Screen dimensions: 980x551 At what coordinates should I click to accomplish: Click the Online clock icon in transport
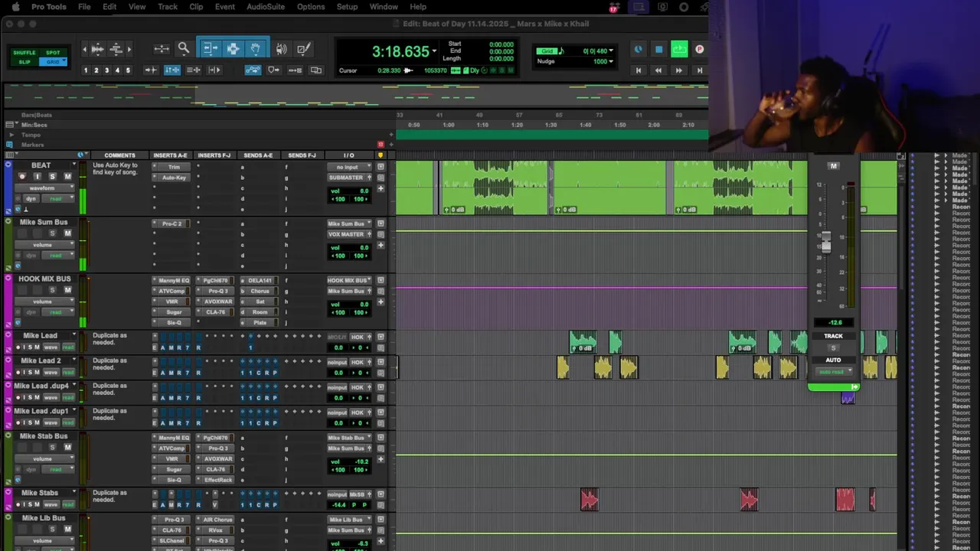coord(638,50)
